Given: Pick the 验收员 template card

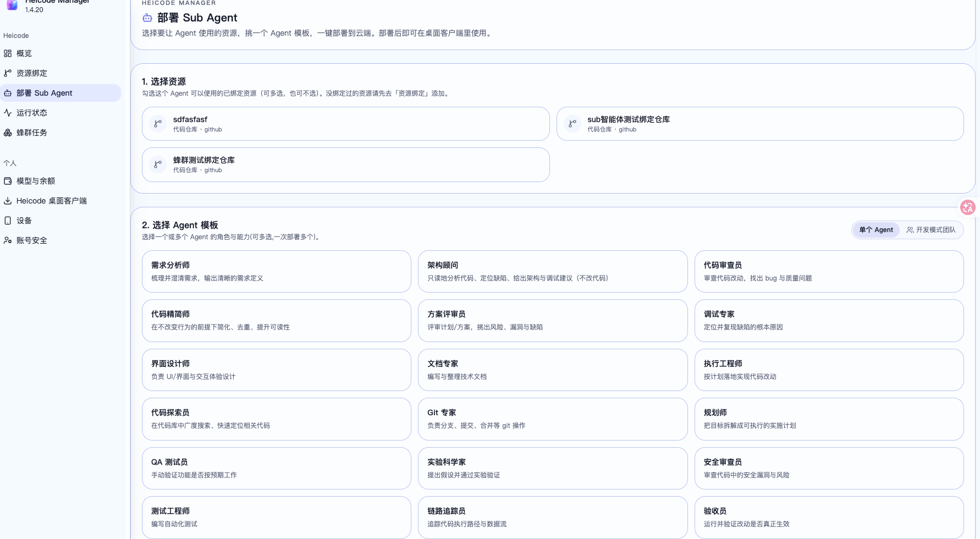Looking at the screenshot, I should [829, 518].
